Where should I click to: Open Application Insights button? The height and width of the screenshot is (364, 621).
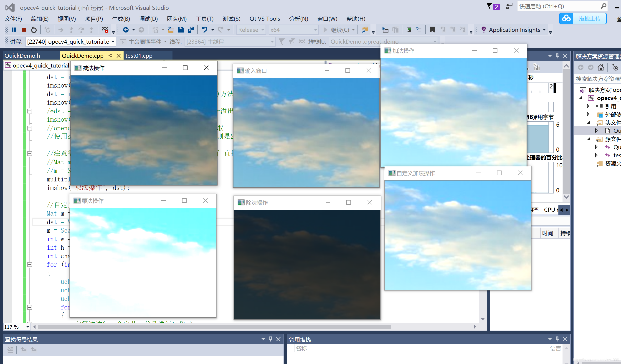(514, 30)
